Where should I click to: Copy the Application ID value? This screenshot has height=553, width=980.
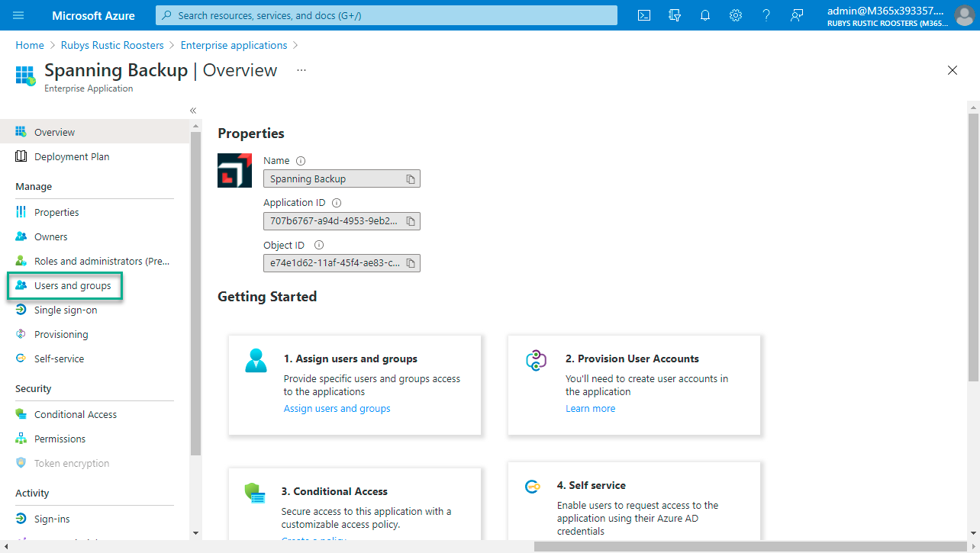click(x=411, y=221)
